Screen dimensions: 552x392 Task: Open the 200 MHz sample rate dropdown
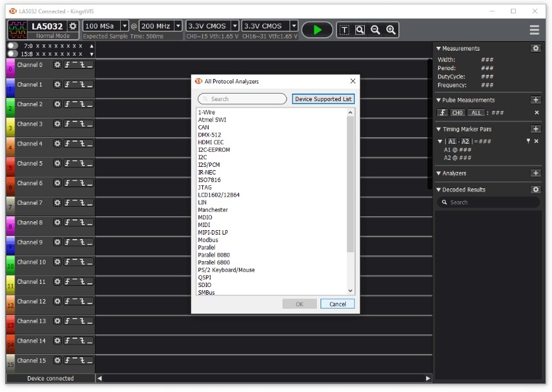click(178, 26)
